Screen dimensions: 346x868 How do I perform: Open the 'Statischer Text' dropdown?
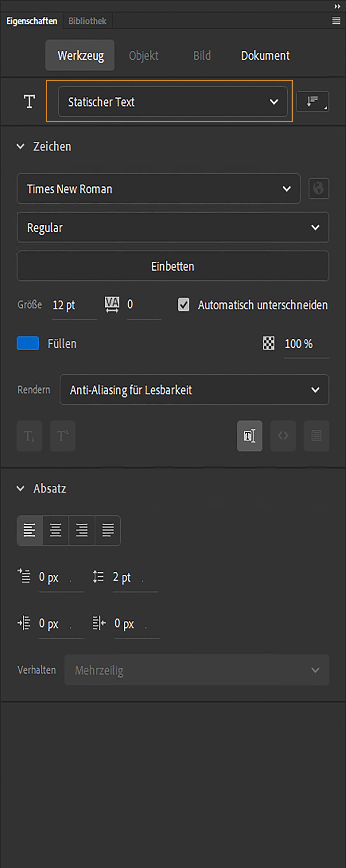coord(172,101)
